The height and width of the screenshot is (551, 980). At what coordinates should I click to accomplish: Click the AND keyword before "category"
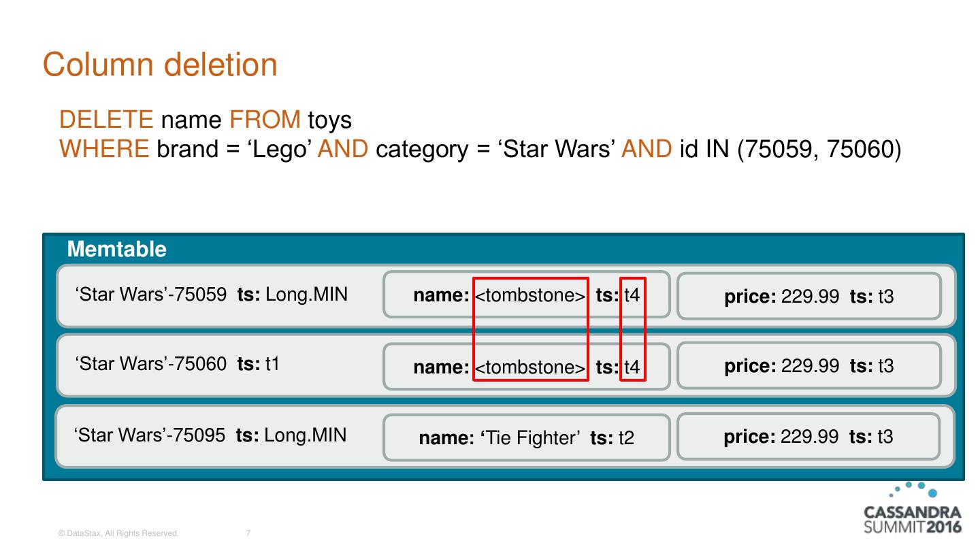coord(342,148)
